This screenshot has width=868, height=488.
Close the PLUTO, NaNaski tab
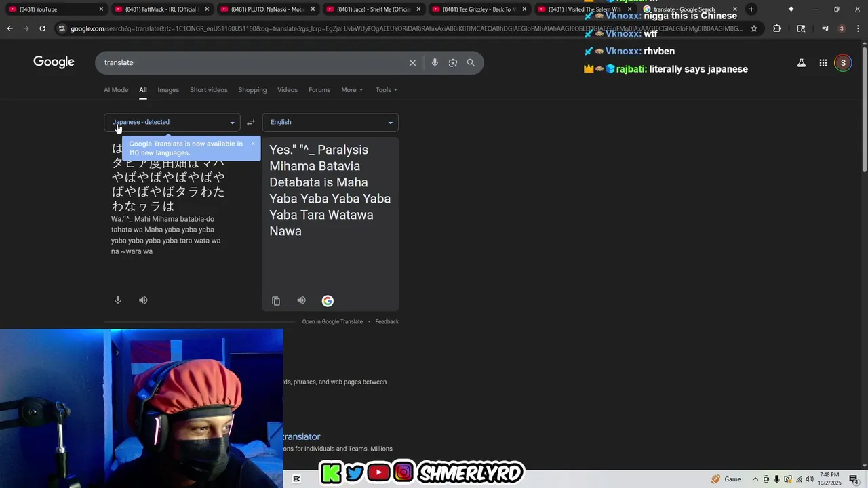pos(313,9)
